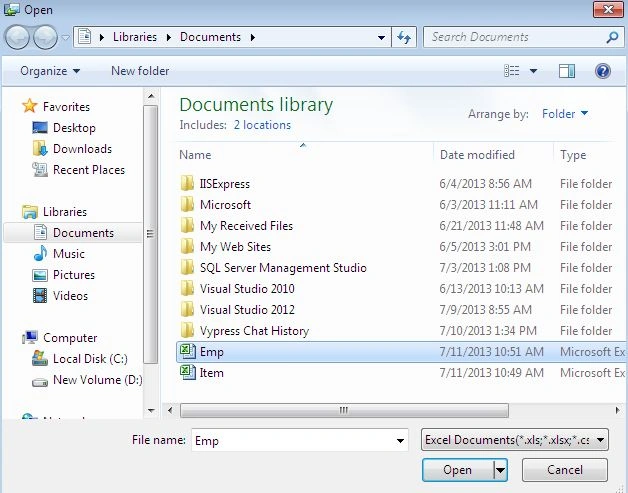Image resolution: width=628 pixels, height=493 pixels.
Task: Click the Help question mark icon
Action: [x=602, y=71]
